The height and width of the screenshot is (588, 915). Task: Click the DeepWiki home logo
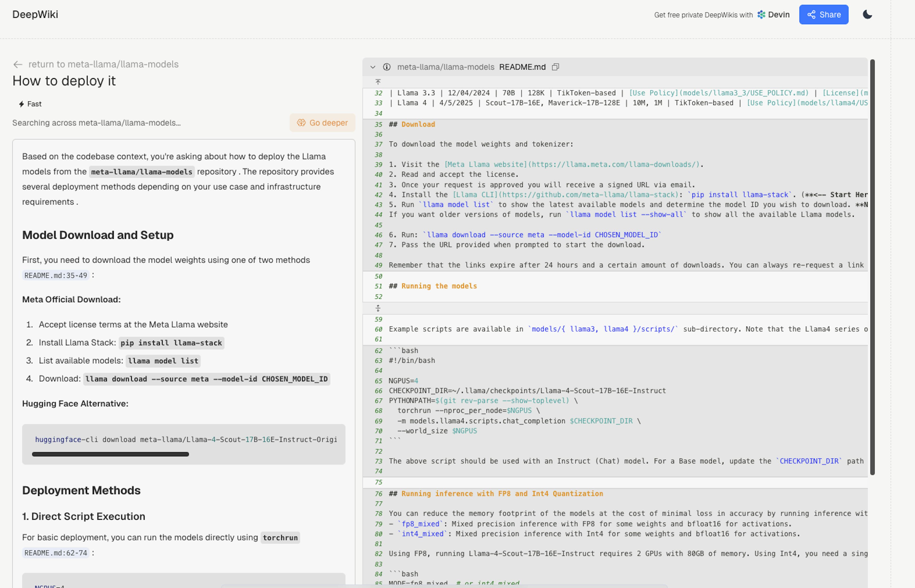pyautogui.click(x=35, y=15)
